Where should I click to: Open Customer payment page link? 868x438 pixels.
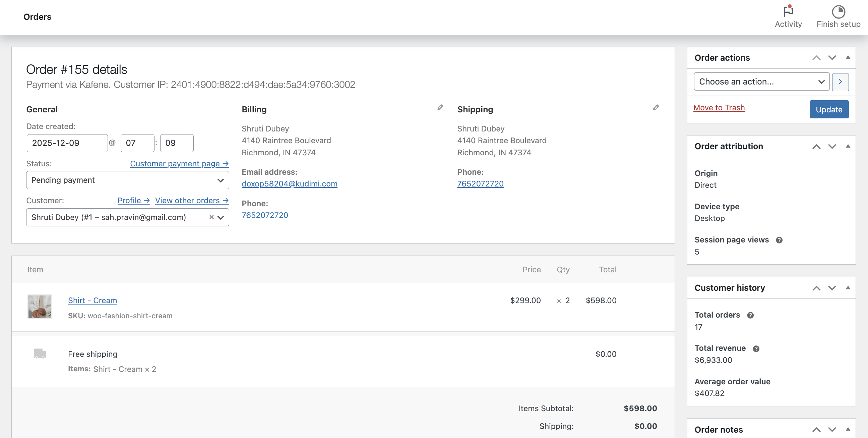[x=179, y=164]
